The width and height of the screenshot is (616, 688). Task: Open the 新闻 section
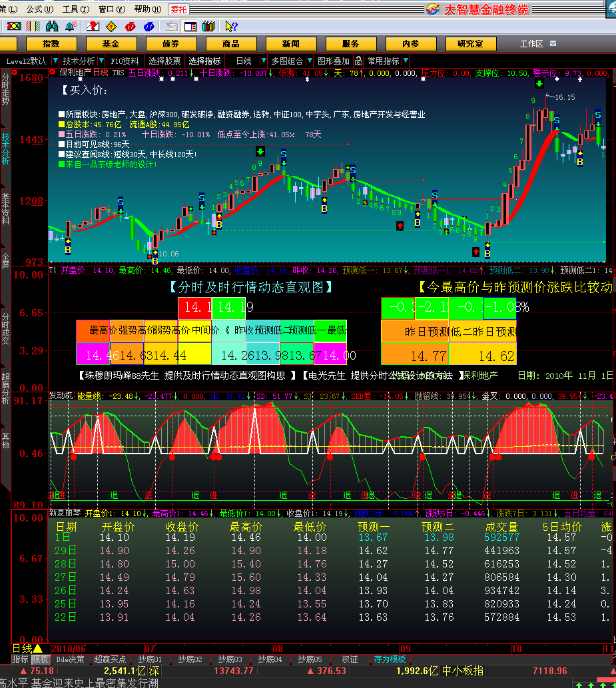(291, 44)
